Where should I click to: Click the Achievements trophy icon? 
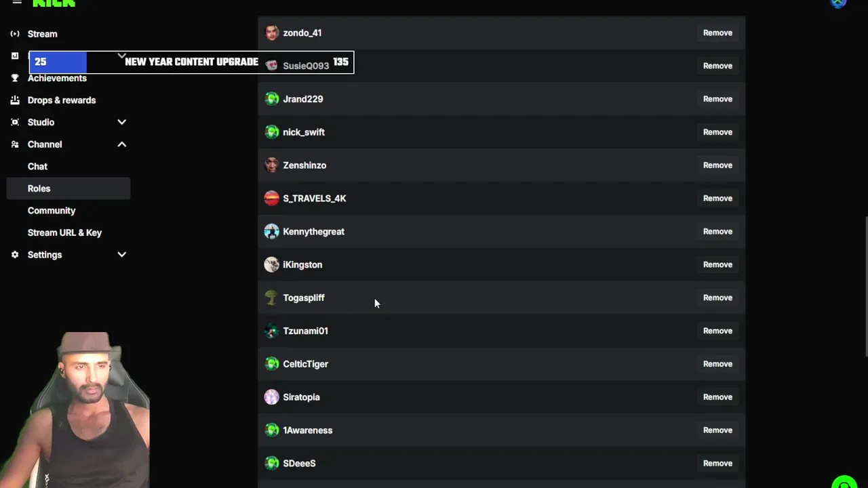pyautogui.click(x=15, y=78)
